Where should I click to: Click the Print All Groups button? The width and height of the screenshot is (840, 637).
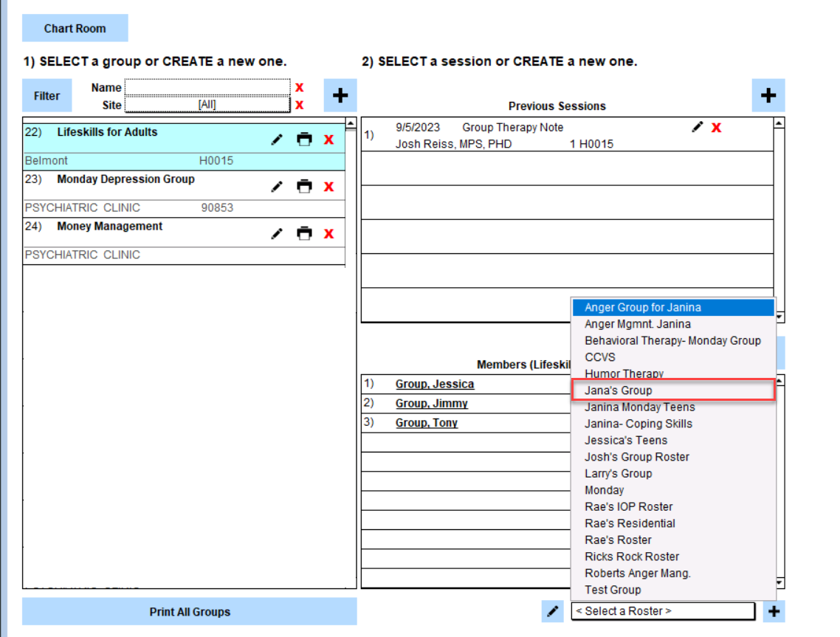190,612
